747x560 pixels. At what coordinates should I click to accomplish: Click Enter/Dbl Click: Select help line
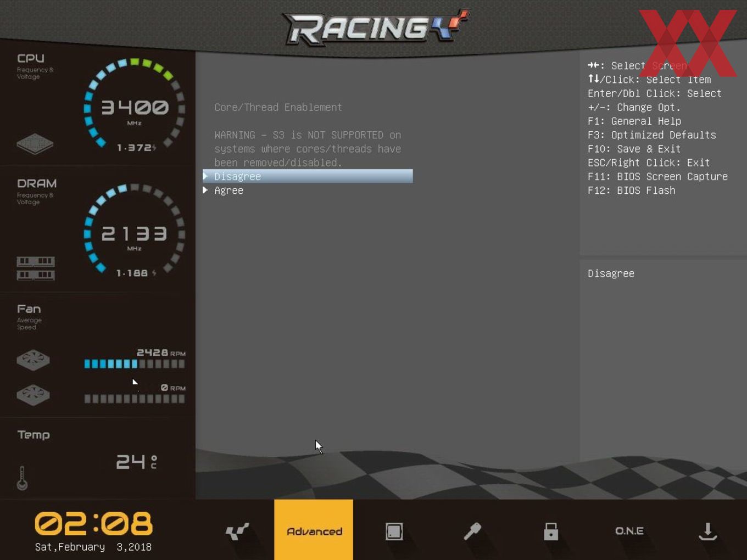pyautogui.click(x=654, y=93)
